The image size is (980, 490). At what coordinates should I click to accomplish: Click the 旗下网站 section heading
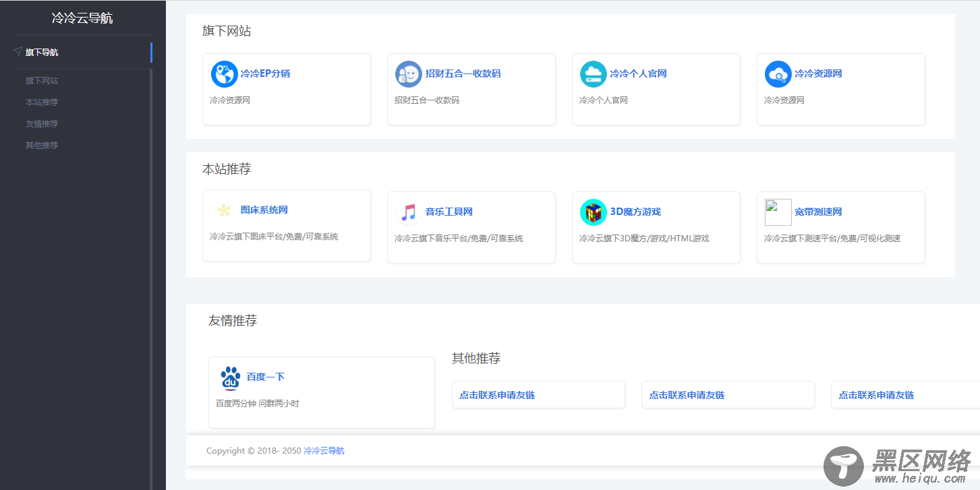point(227,31)
